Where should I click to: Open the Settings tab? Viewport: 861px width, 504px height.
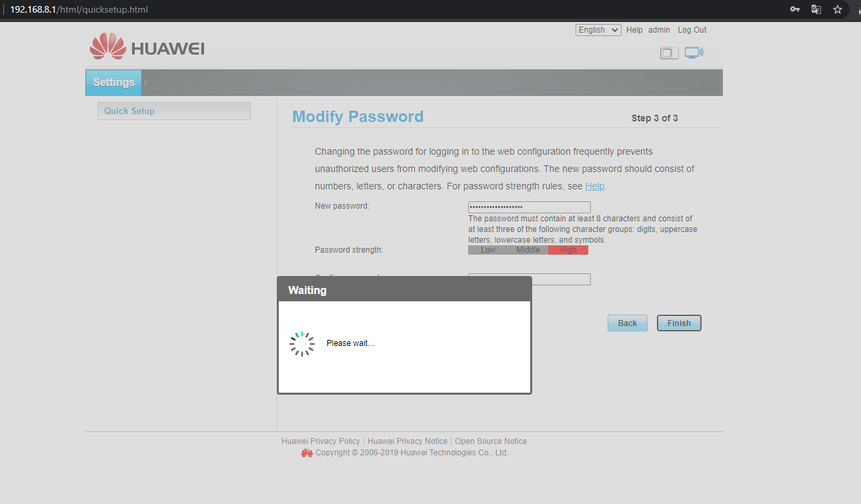point(113,83)
